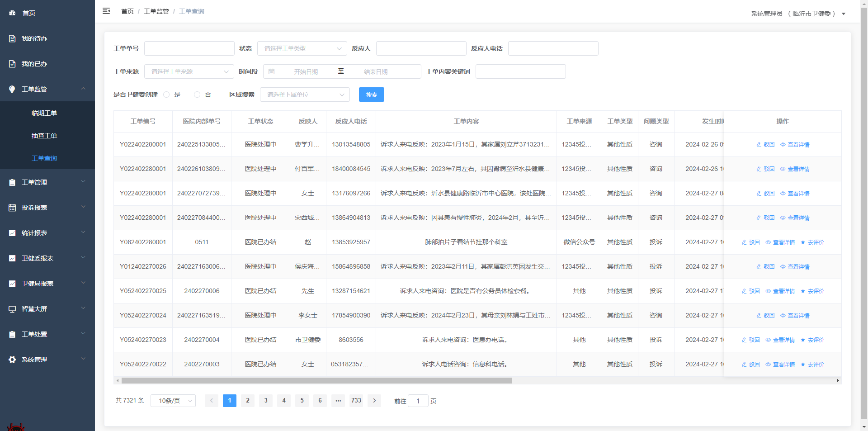Expand the 投诉报表 menu chevron
The image size is (868, 431).
click(x=83, y=207)
